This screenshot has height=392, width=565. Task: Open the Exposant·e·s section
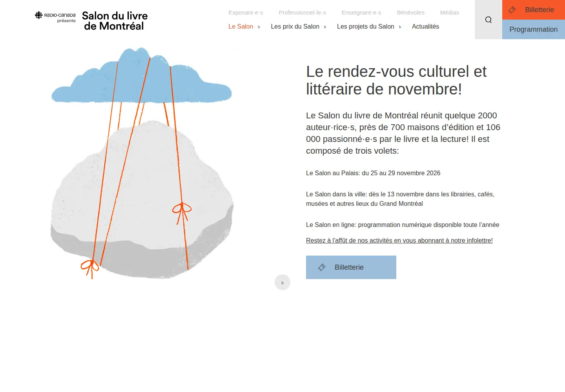246,13
